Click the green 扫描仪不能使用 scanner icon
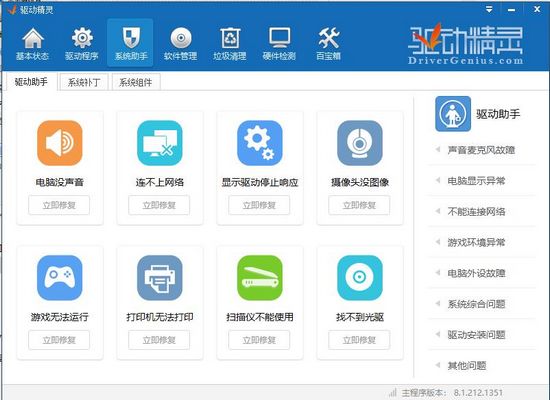550x400 pixels. [260, 278]
